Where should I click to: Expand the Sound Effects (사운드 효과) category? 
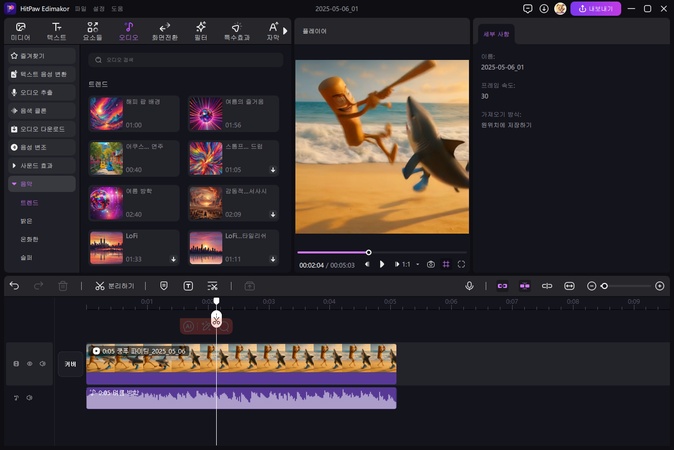click(x=42, y=165)
